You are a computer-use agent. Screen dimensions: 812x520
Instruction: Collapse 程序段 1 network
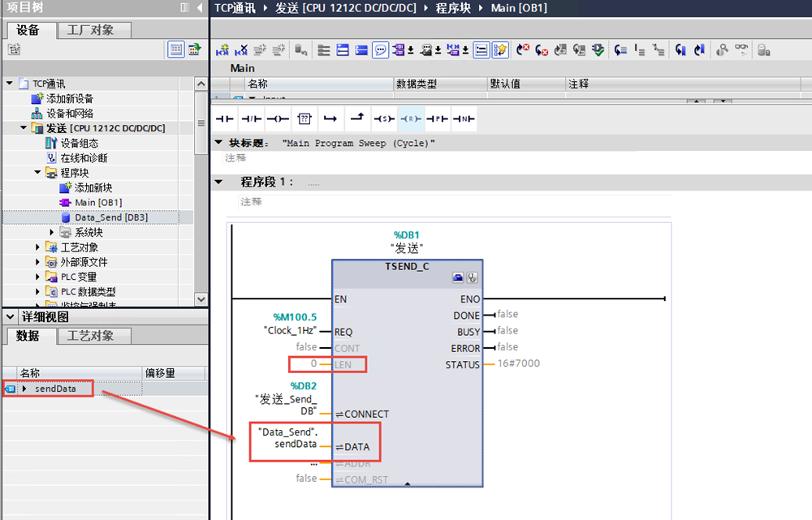(218, 182)
